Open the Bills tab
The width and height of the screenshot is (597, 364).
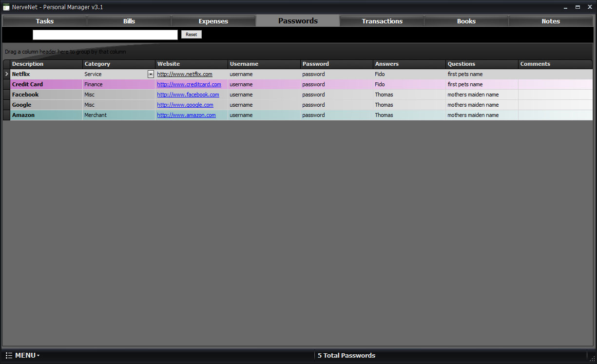click(x=129, y=21)
